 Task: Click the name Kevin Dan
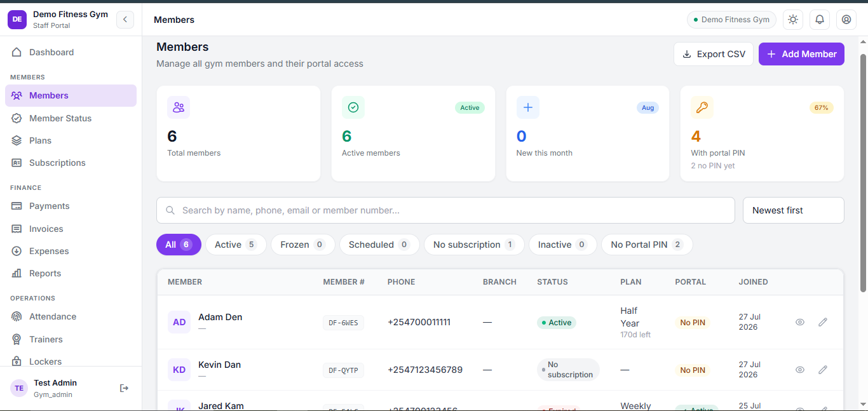[x=219, y=365]
